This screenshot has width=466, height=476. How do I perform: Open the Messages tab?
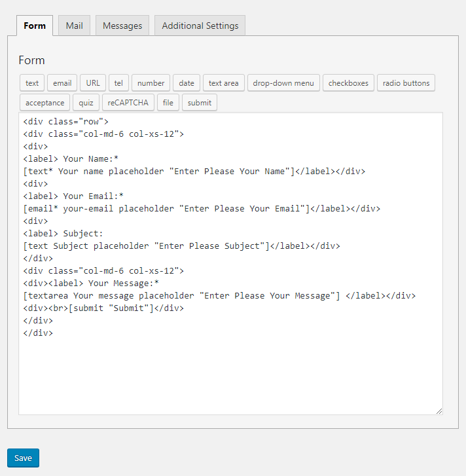pos(122,26)
